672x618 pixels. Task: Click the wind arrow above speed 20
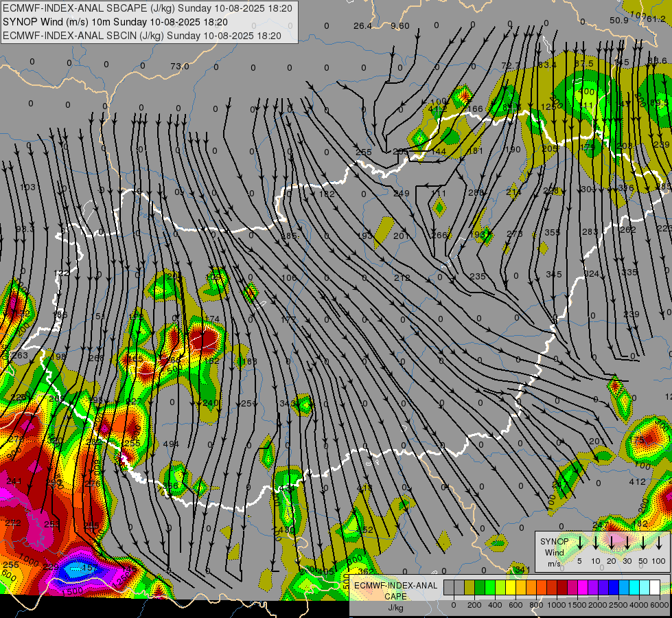click(612, 542)
